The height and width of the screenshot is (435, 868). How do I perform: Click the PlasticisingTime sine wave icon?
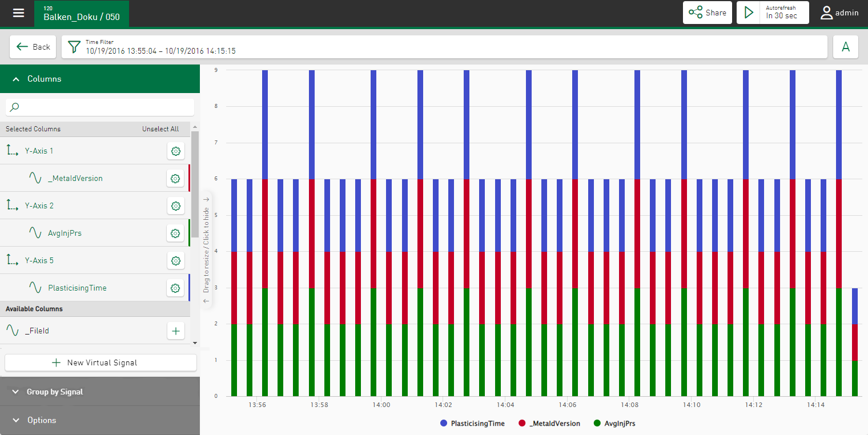click(x=35, y=288)
